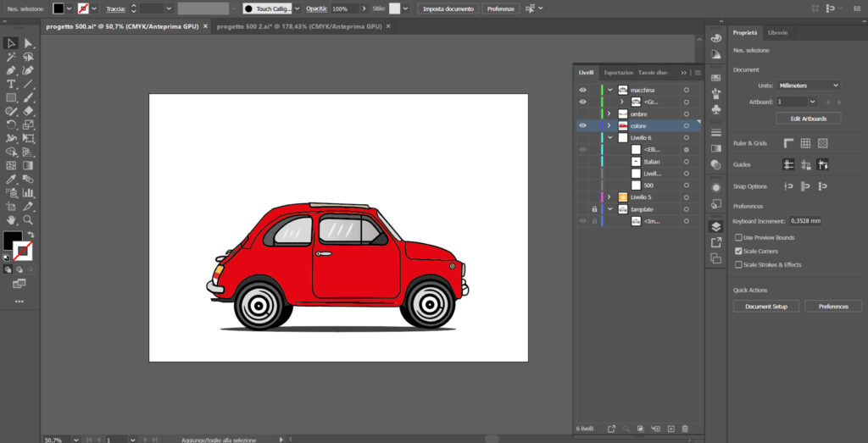Uncheck Scale Corners checkbox

pyautogui.click(x=738, y=251)
